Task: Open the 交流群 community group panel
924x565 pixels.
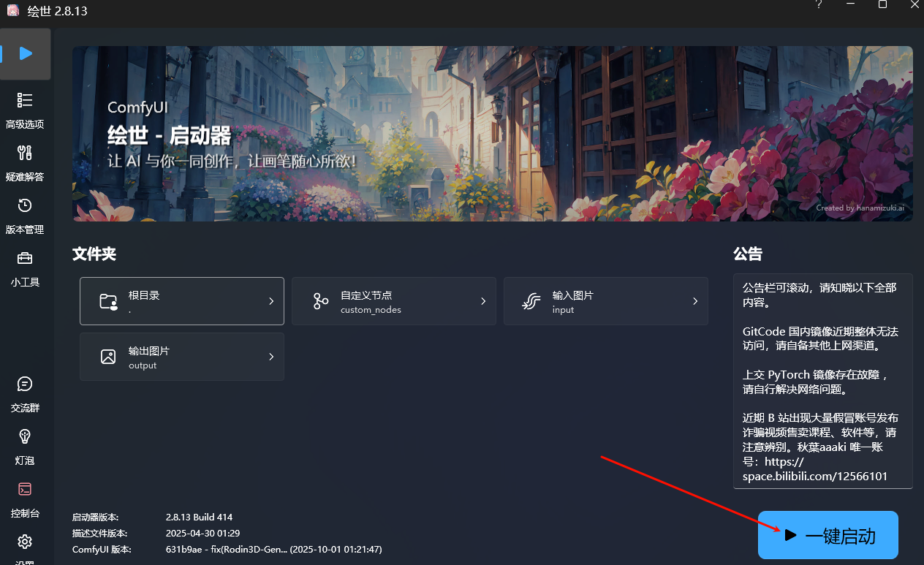Action: click(x=25, y=393)
